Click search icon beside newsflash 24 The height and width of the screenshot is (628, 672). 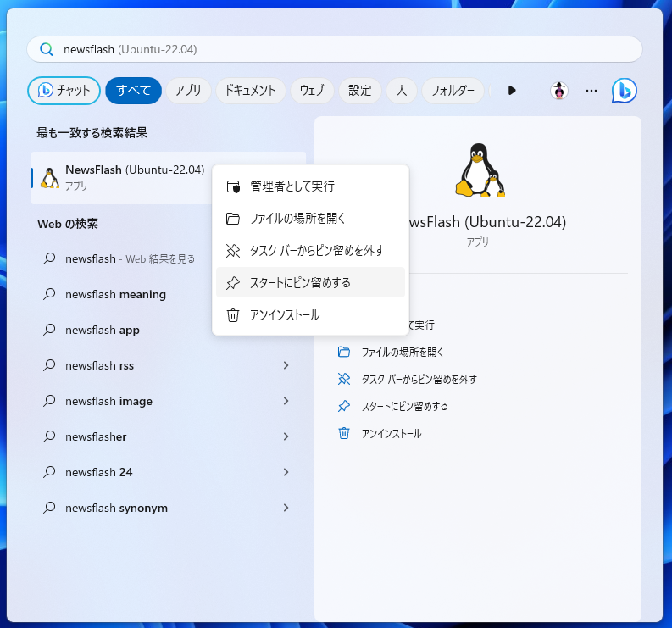49,472
